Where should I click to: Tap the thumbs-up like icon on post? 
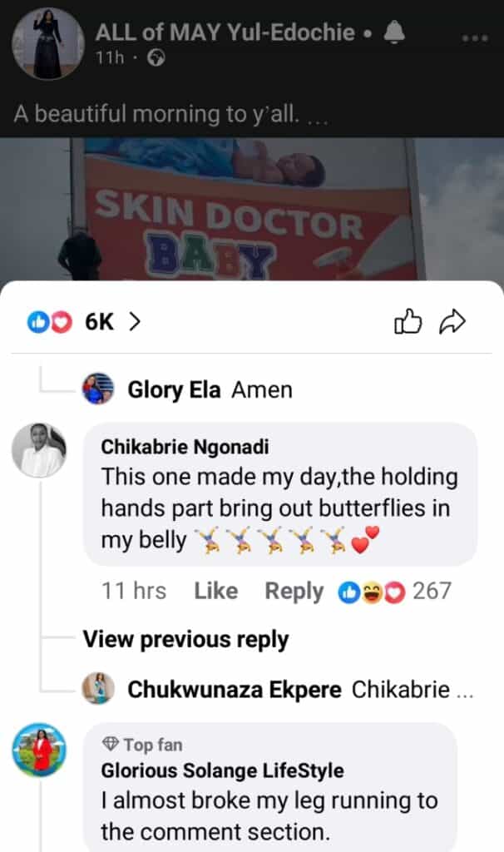[408, 322]
